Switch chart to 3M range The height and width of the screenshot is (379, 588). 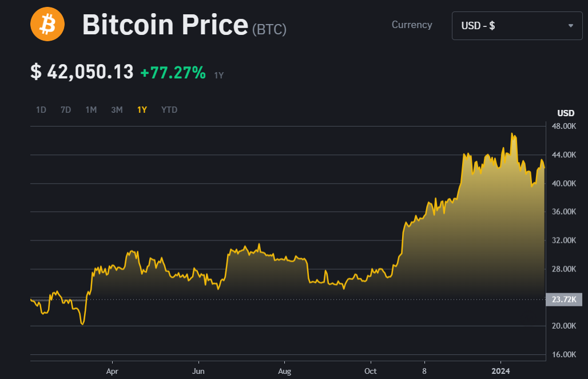117,110
